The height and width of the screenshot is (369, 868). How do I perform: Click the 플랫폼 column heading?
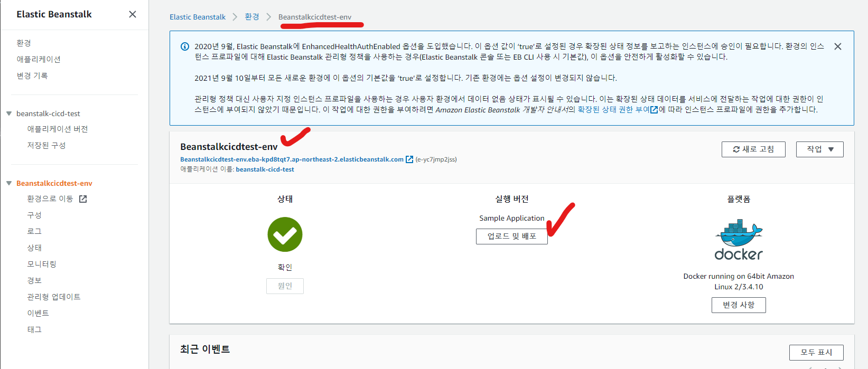pos(739,199)
